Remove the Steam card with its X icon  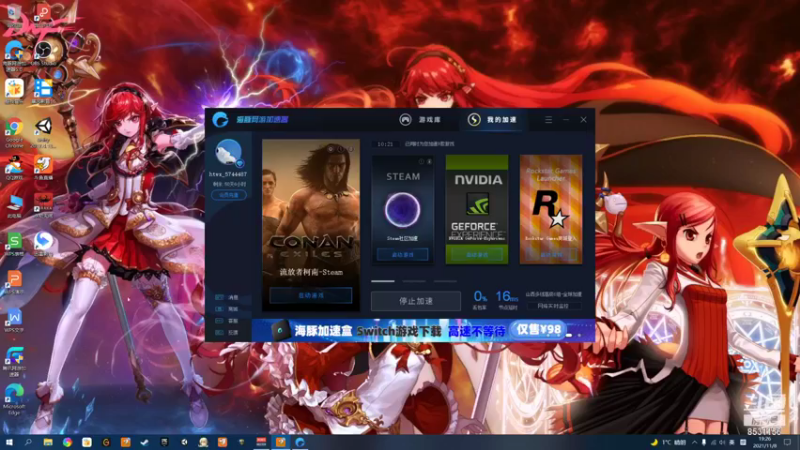tap(429, 162)
